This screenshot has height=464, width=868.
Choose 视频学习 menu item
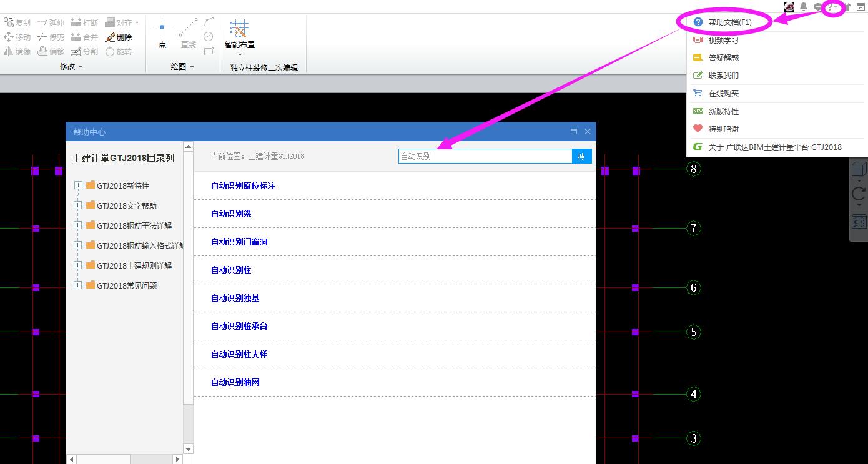pos(777,40)
